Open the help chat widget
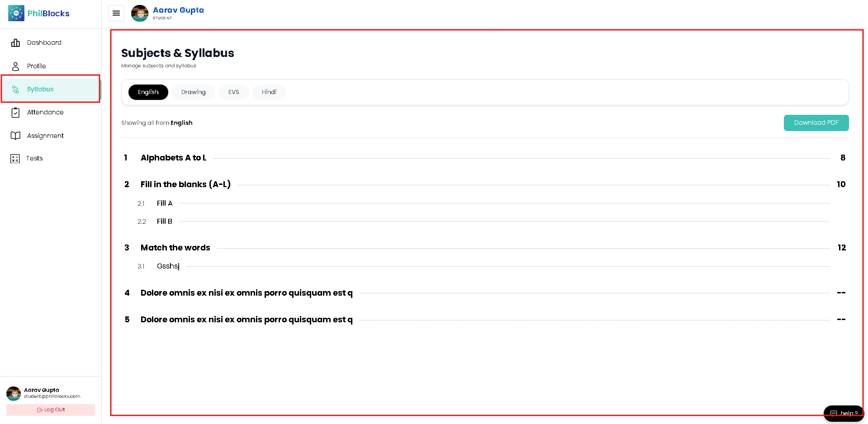Viewport: 868px width, 424px height. [x=844, y=413]
